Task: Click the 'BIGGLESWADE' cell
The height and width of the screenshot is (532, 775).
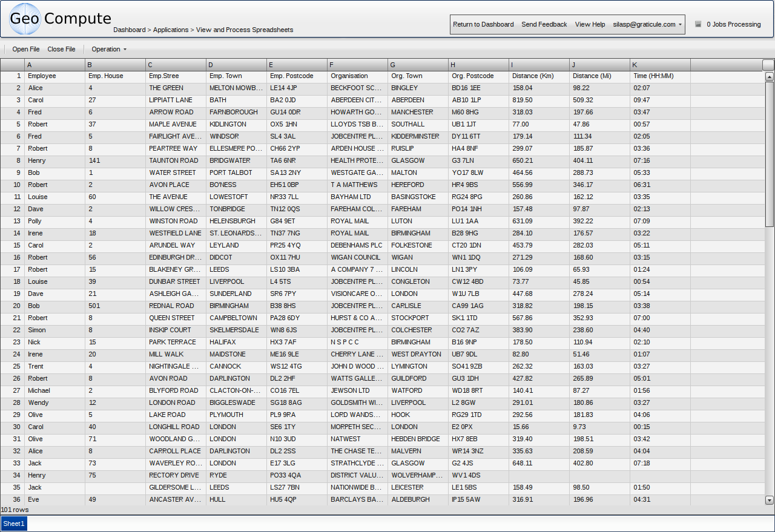Action: pos(237,402)
